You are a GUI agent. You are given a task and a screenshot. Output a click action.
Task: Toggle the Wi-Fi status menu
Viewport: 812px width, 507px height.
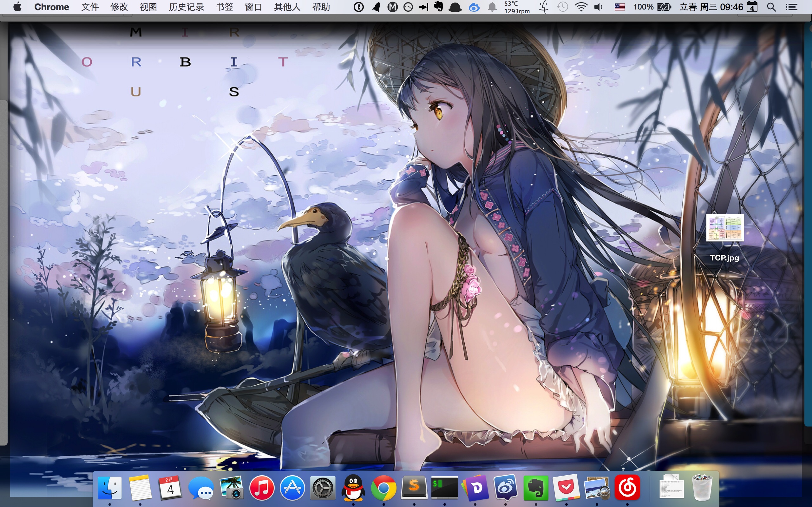[x=581, y=7]
